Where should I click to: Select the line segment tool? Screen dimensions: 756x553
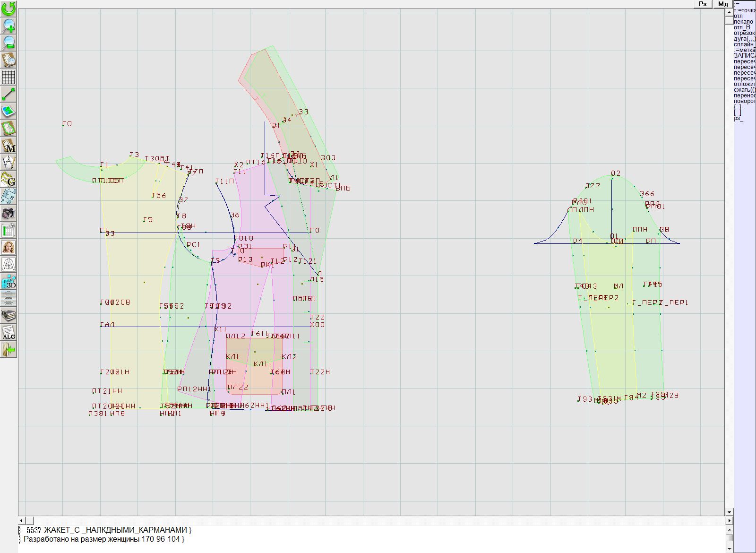click(x=9, y=94)
